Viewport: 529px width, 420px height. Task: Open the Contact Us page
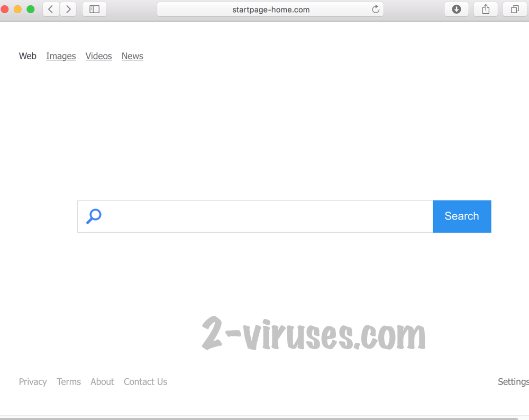coord(145,381)
